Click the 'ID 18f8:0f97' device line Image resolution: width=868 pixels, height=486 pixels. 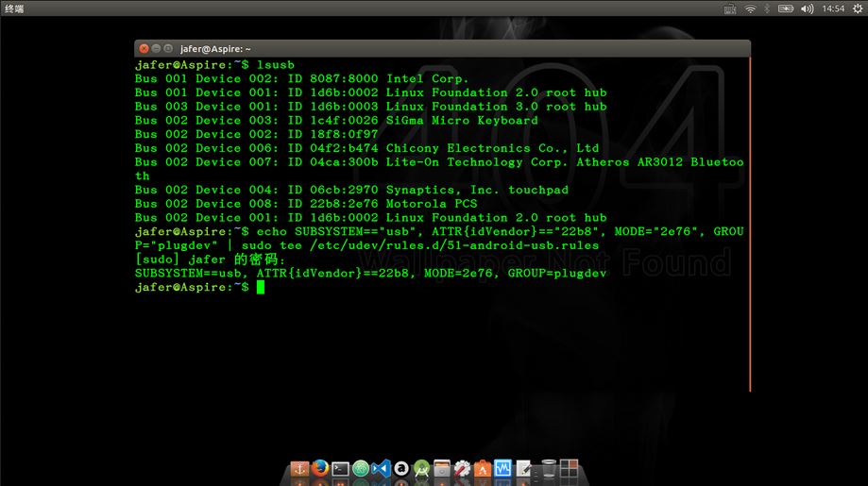tap(256, 134)
